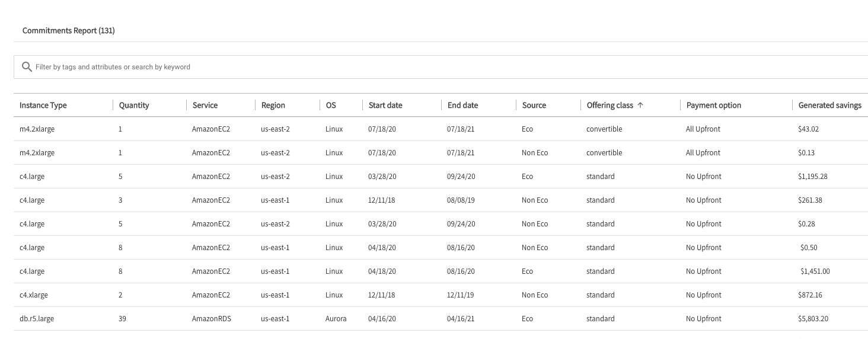Select the db.r5.large instance row

coord(37,319)
